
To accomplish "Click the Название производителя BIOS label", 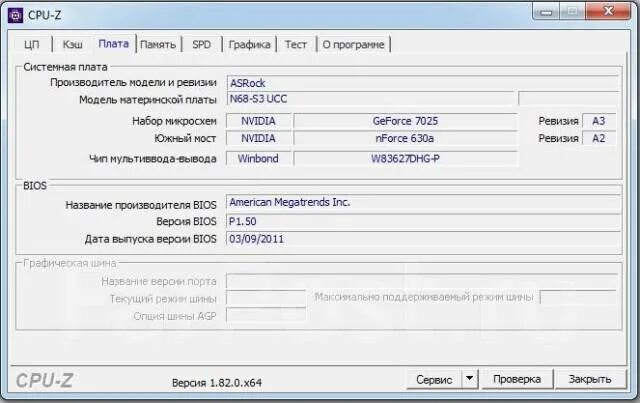I will click(141, 205).
